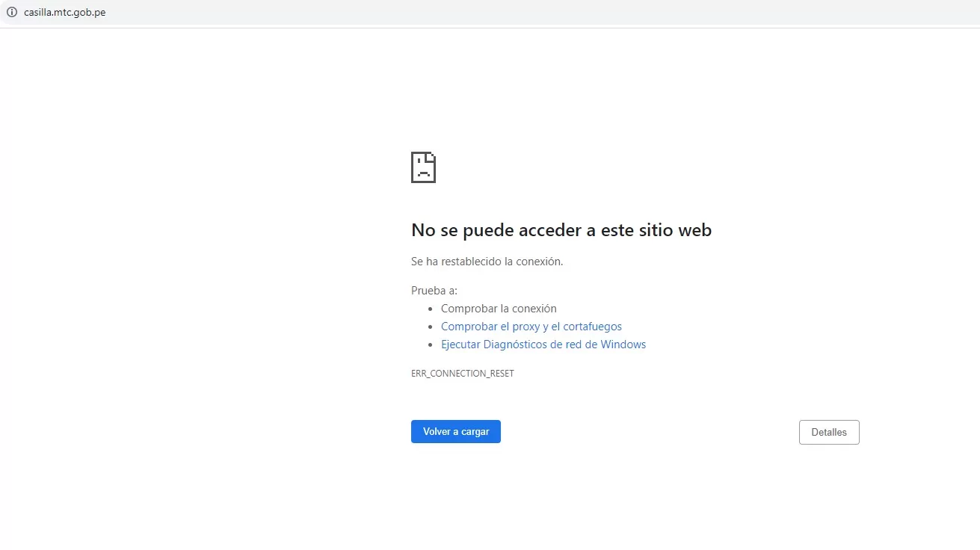Run Ejecutar Diagnósticos de red de Windows link

[x=543, y=344]
